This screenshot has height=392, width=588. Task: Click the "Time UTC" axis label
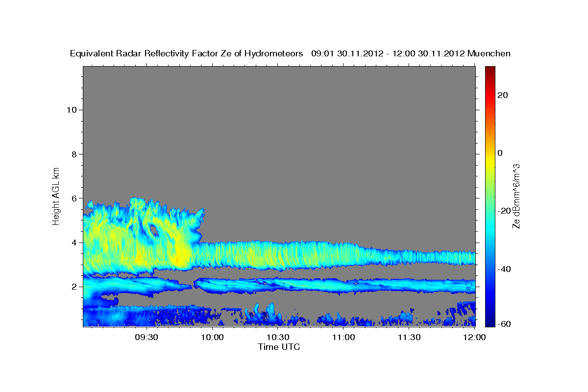pos(279,347)
